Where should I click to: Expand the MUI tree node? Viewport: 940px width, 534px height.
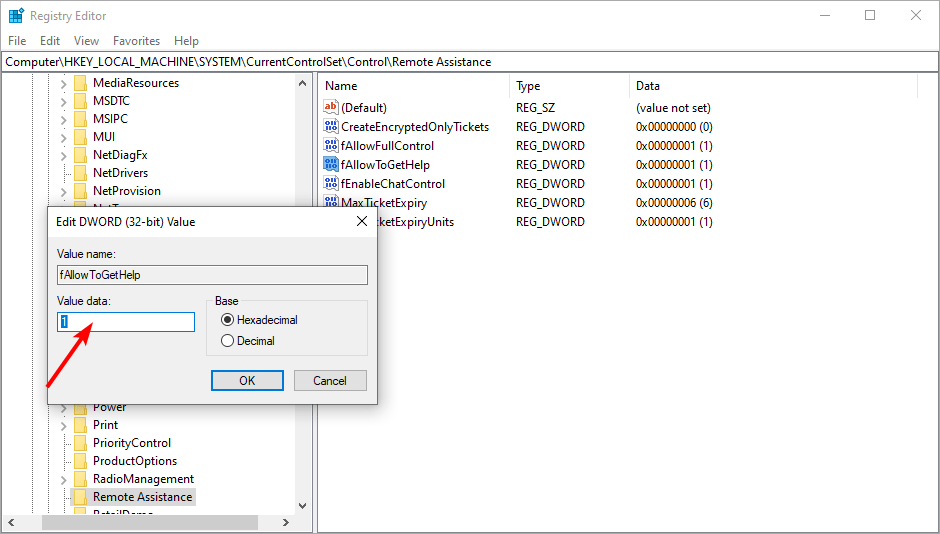point(64,138)
